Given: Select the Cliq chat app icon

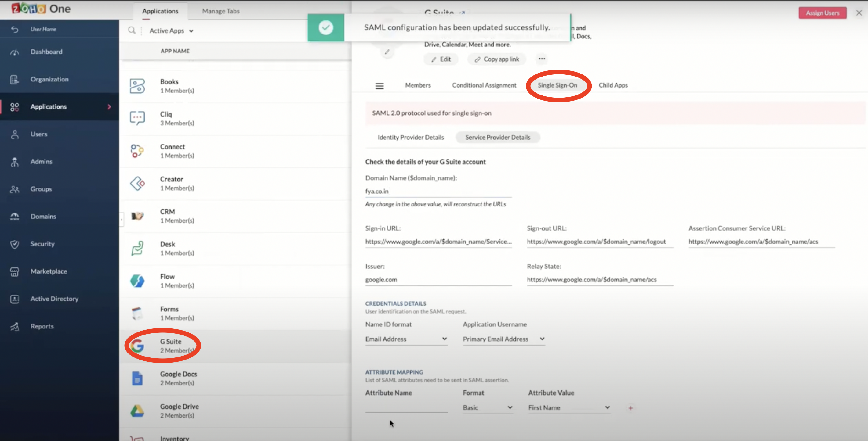Looking at the screenshot, I should pos(137,118).
